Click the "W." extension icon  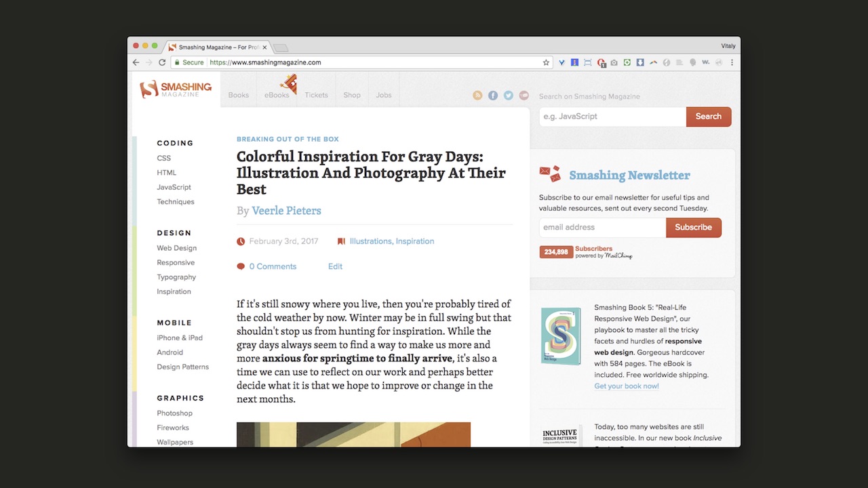point(706,62)
